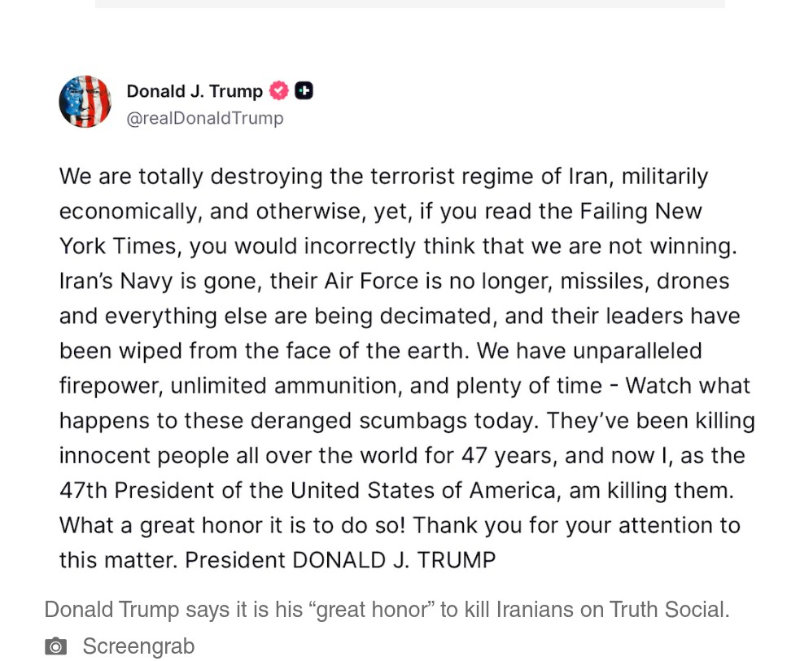Image resolution: width=800 pixels, height=661 pixels.
Task: Click the Screengrab credit label
Action: tap(138, 647)
